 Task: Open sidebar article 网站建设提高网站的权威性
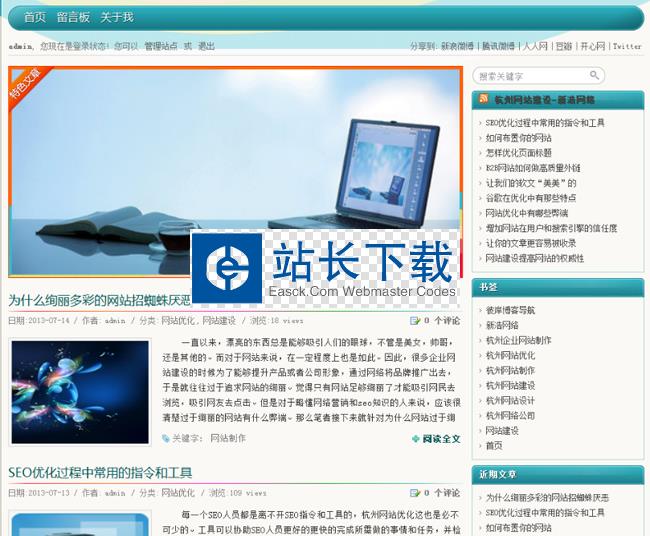pyautogui.click(x=535, y=258)
